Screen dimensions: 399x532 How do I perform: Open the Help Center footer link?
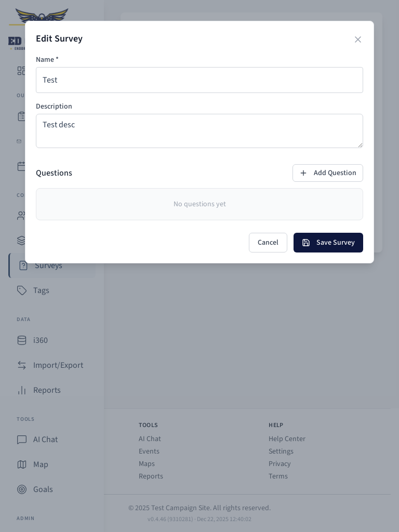287,439
